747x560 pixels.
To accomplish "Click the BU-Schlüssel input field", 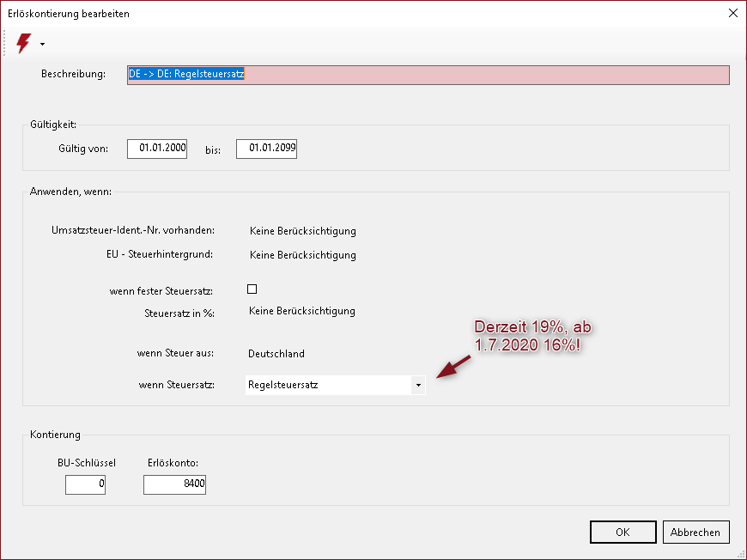I will pos(85,485).
